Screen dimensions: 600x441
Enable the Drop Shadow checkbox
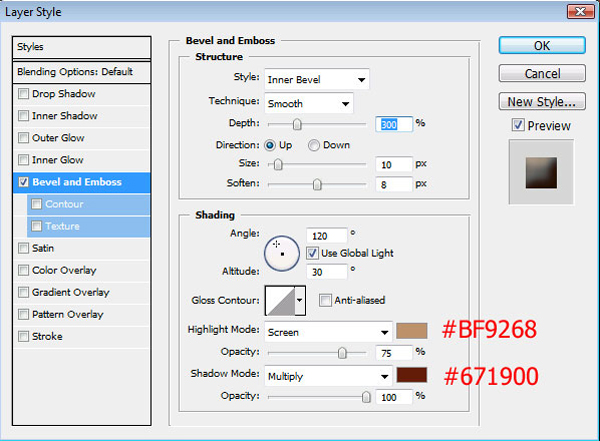[23, 94]
